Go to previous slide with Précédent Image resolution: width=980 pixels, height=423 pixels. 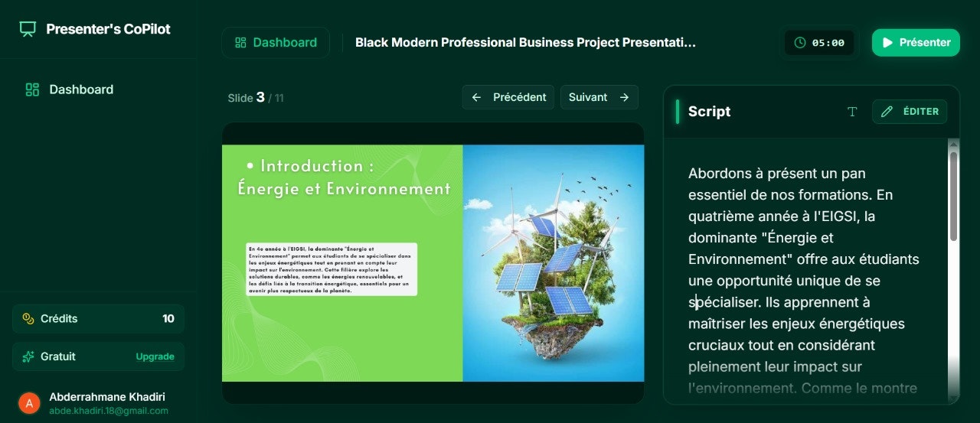508,97
